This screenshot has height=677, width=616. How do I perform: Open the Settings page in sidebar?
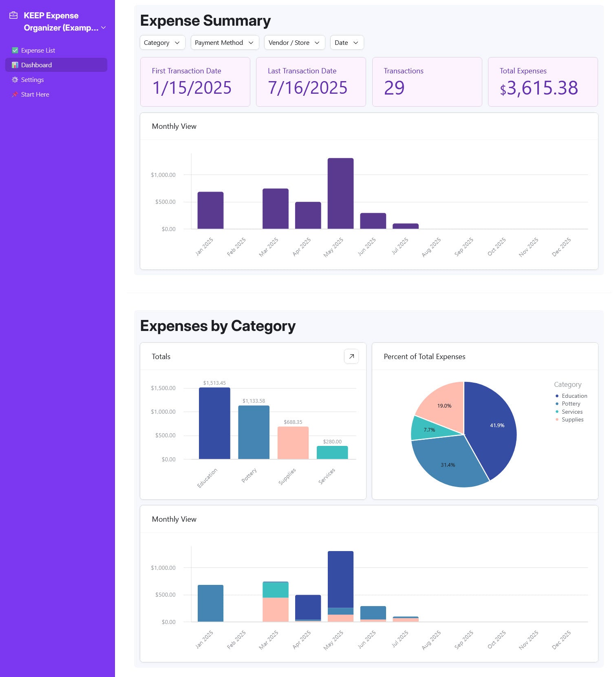coord(32,80)
